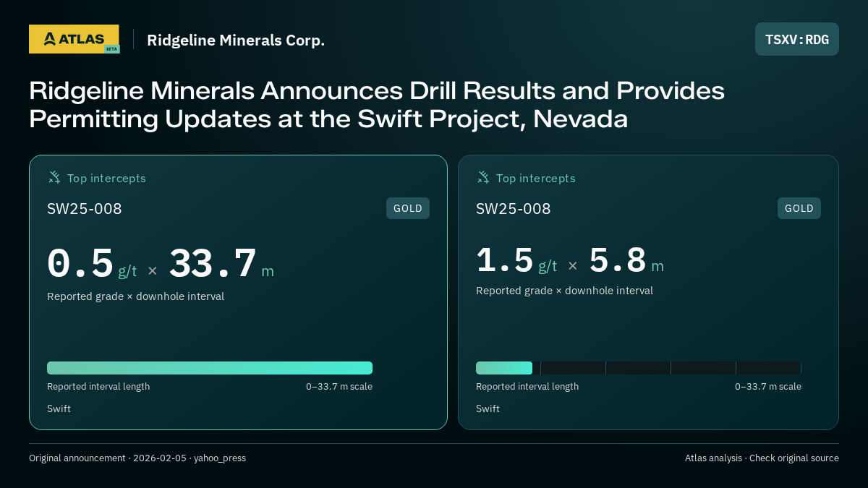Viewport: 868px width, 488px height.
Task: Click '0–33.7 m scale' in the left card
Action: pos(339,387)
